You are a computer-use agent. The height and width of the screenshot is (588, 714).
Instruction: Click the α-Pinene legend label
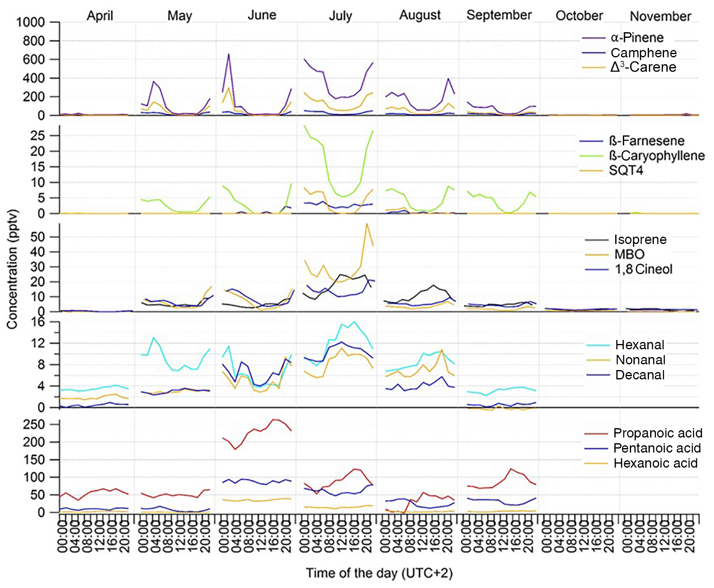pos(637,38)
